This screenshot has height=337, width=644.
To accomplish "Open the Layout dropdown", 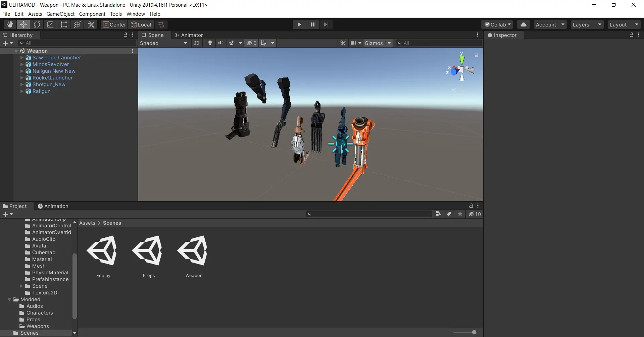I will click(624, 24).
